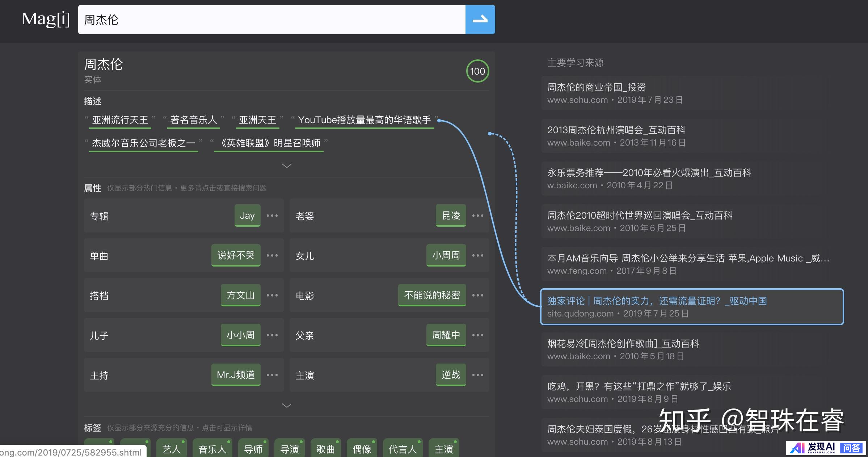
Task: Open 周杰伦的商业帝国_投资 source article
Action: pos(596,88)
